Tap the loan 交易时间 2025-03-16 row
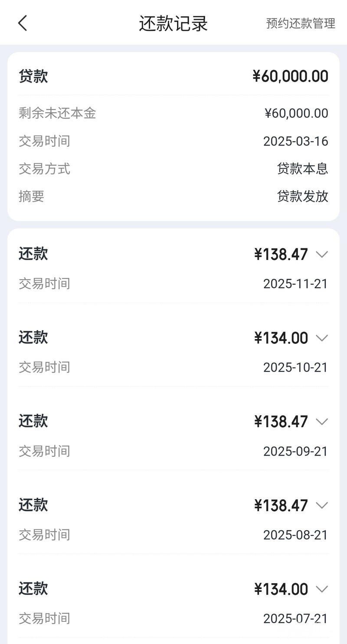 click(x=173, y=141)
